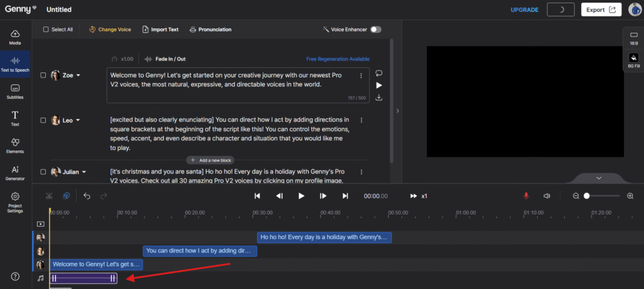The height and width of the screenshot is (289, 644).
Task: Open the three-dot menu of Leo block
Action: tap(362, 120)
